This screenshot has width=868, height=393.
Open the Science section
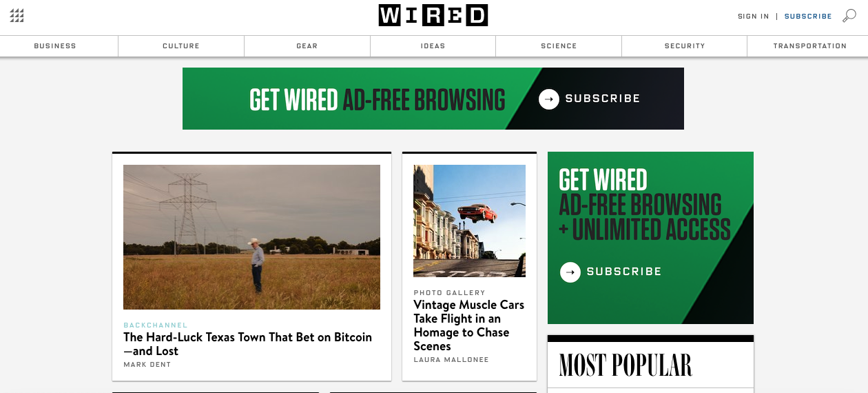click(x=559, y=46)
